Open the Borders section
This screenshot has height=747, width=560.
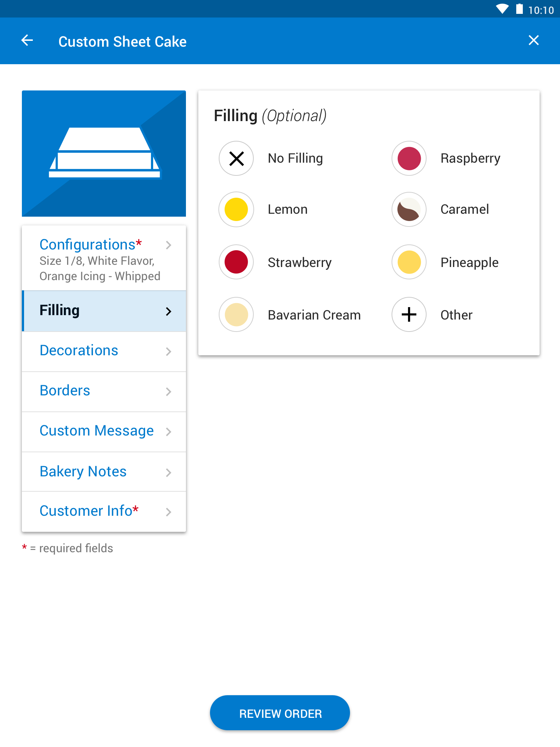[104, 392]
